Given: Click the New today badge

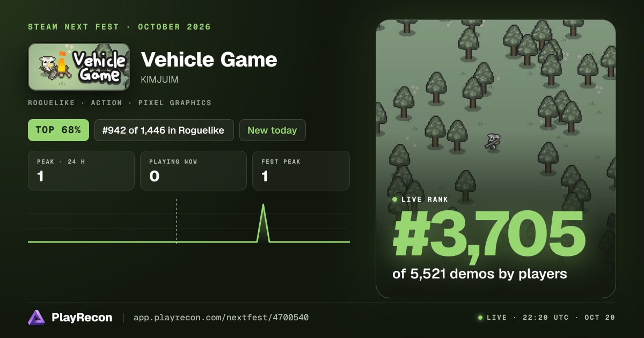Looking at the screenshot, I should 272,130.
